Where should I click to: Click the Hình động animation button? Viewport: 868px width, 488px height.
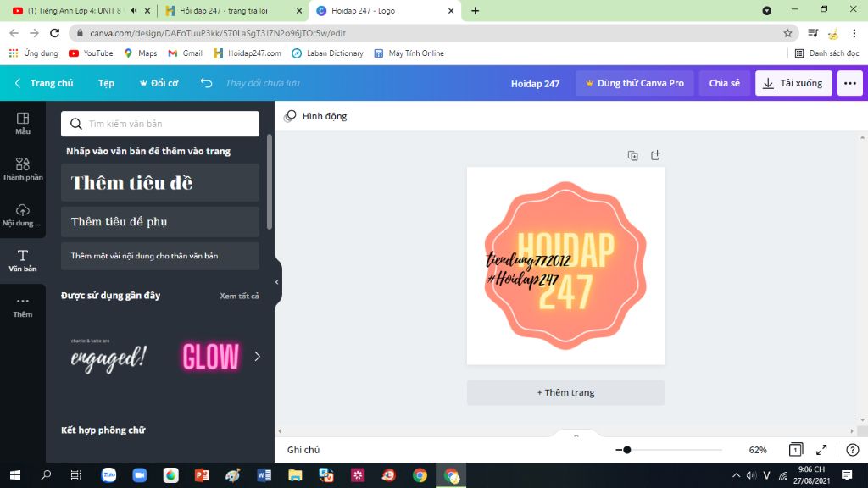[315, 116]
